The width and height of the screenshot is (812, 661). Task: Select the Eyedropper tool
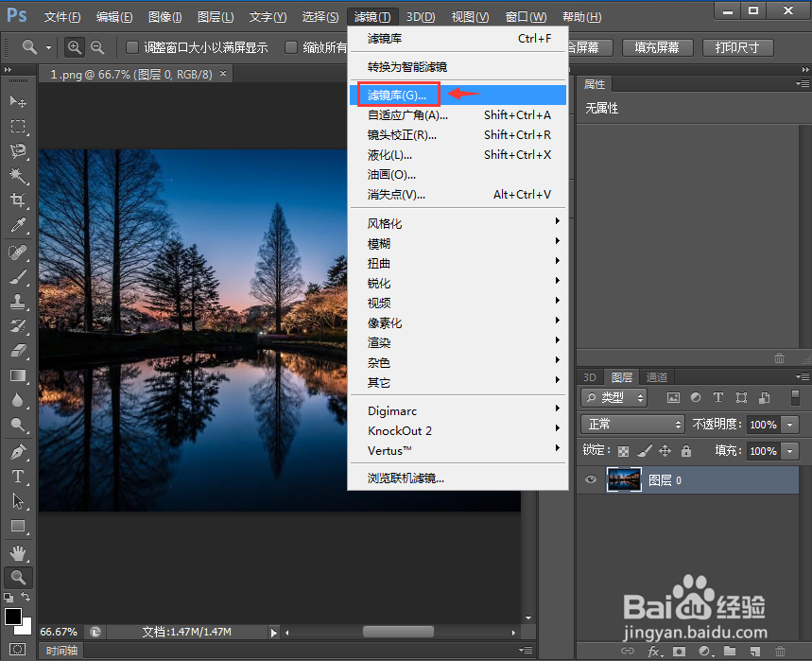pyautogui.click(x=18, y=225)
